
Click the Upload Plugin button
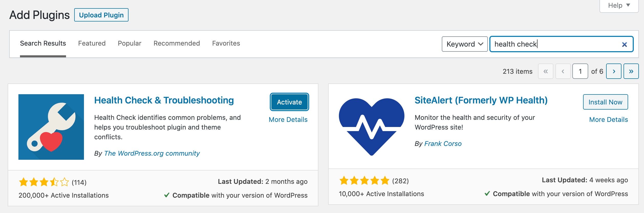(x=101, y=15)
